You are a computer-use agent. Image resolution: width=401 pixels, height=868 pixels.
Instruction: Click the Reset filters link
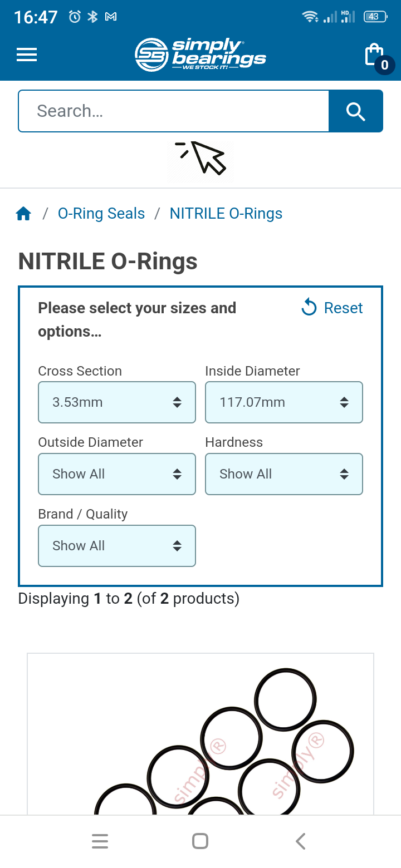pos(343,308)
